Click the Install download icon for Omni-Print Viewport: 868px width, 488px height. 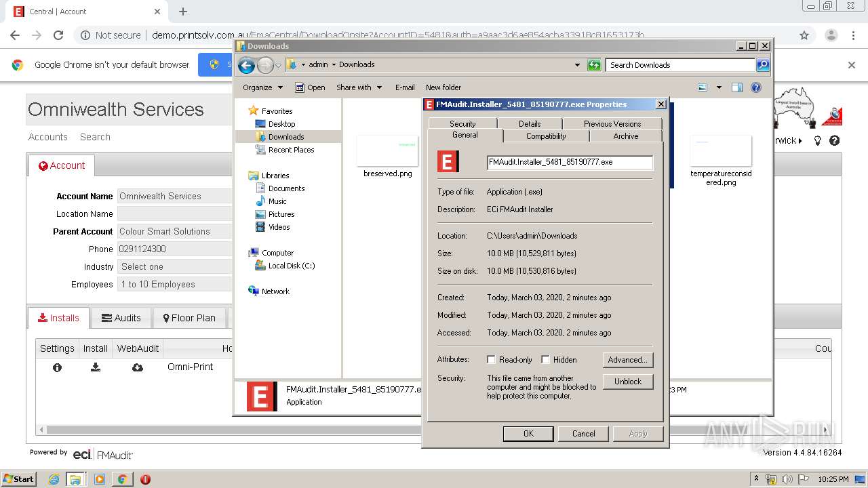tap(96, 367)
